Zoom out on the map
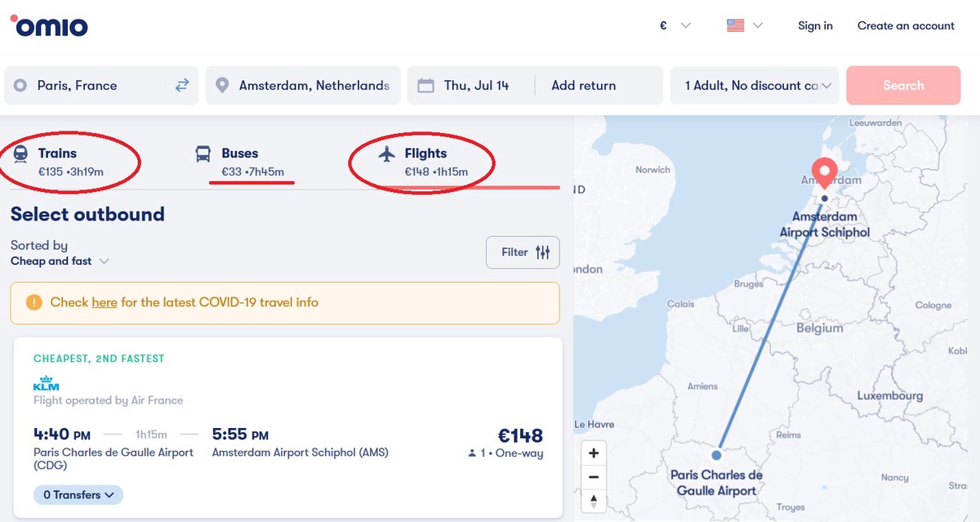Screen dimensions: 980x522 594,477
